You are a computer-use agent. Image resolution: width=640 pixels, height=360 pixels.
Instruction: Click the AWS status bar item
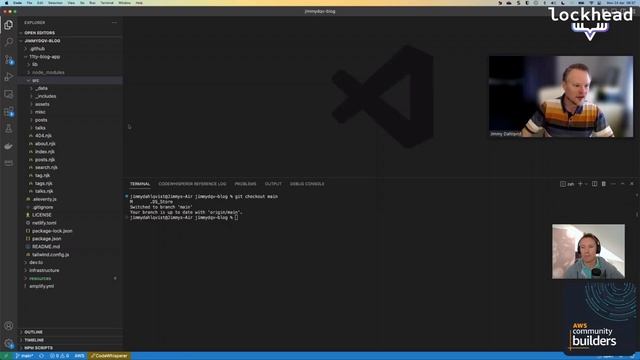(79, 356)
